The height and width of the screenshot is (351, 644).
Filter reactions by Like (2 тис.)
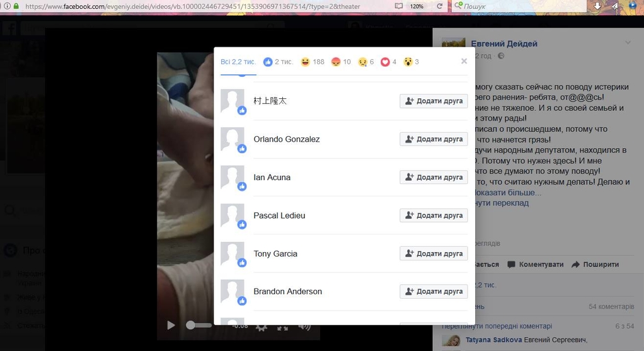[x=278, y=62]
